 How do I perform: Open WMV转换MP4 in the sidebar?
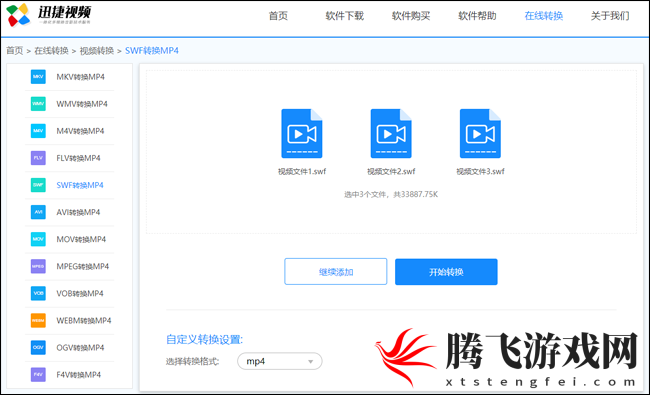pos(82,104)
